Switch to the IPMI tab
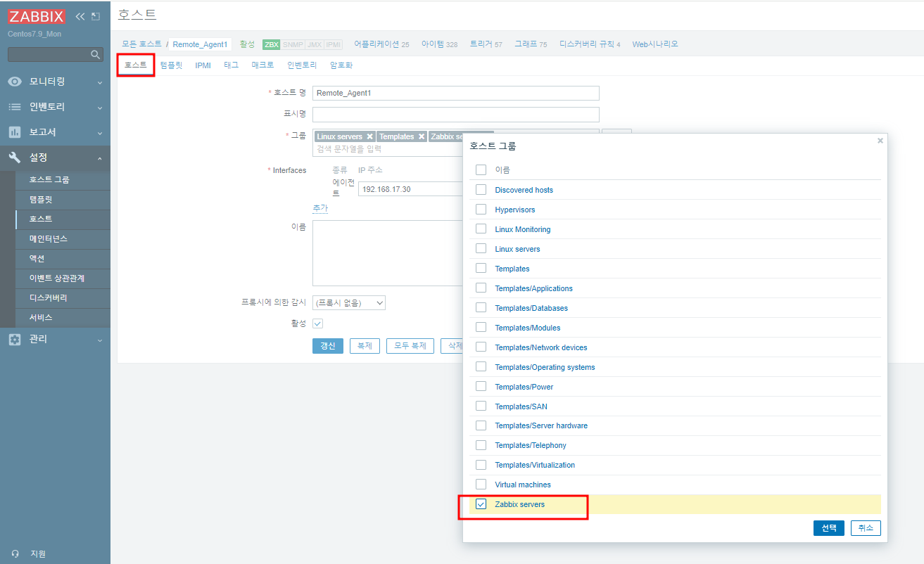 (203, 65)
